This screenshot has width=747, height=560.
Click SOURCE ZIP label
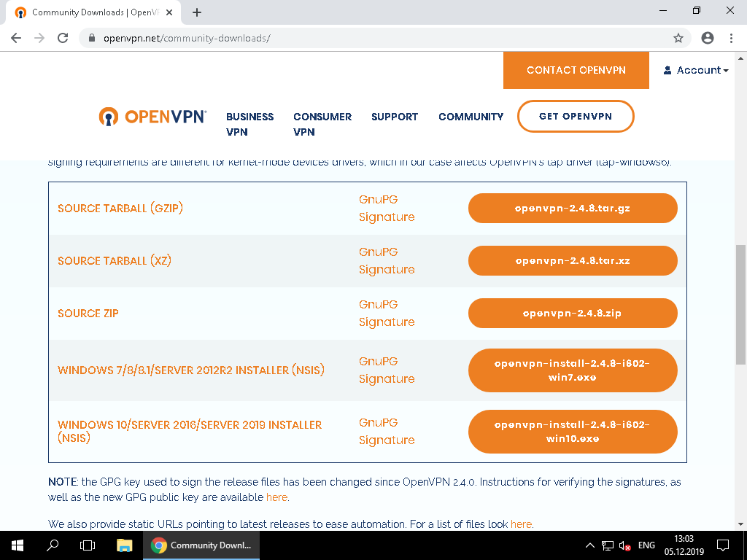click(88, 314)
